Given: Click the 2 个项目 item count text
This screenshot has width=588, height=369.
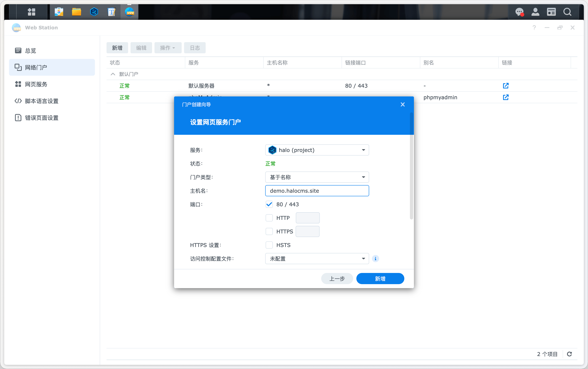Looking at the screenshot, I should click(x=547, y=354).
